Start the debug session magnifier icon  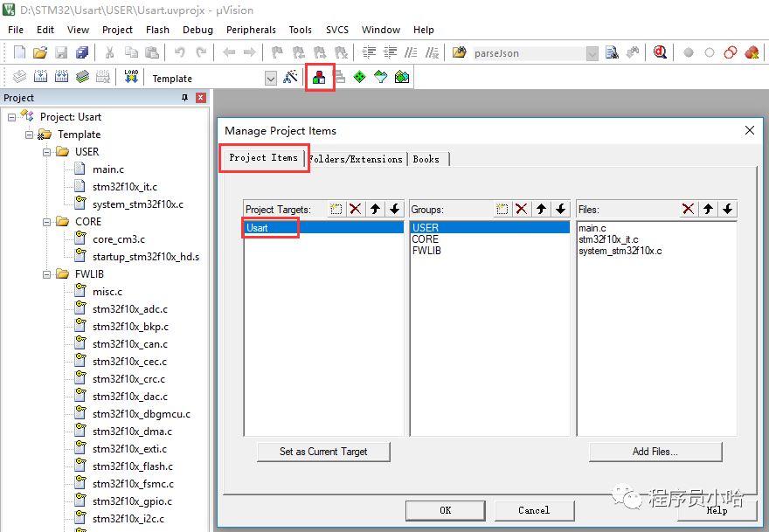(x=660, y=52)
